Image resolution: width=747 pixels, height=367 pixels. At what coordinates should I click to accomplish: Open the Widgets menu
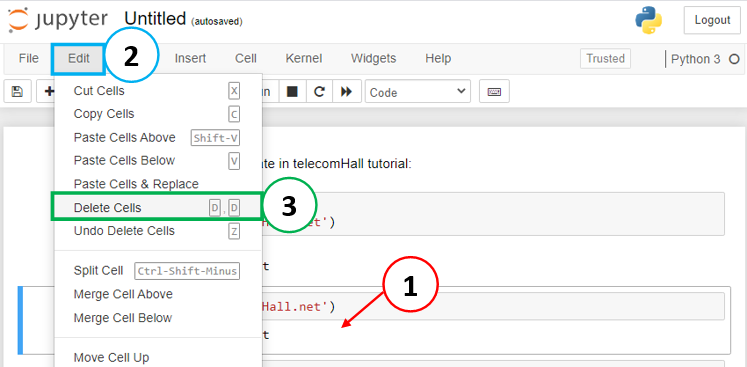pos(374,58)
